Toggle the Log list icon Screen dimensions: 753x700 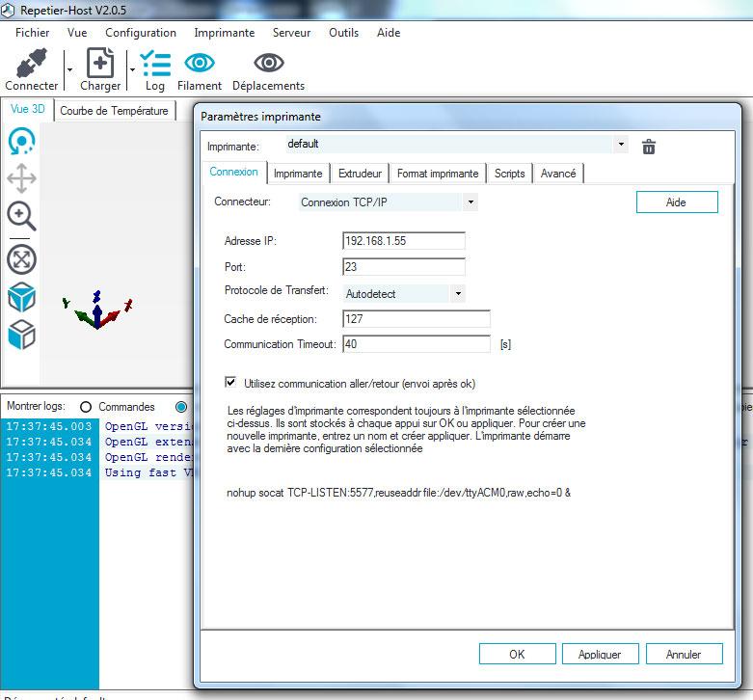155,64
